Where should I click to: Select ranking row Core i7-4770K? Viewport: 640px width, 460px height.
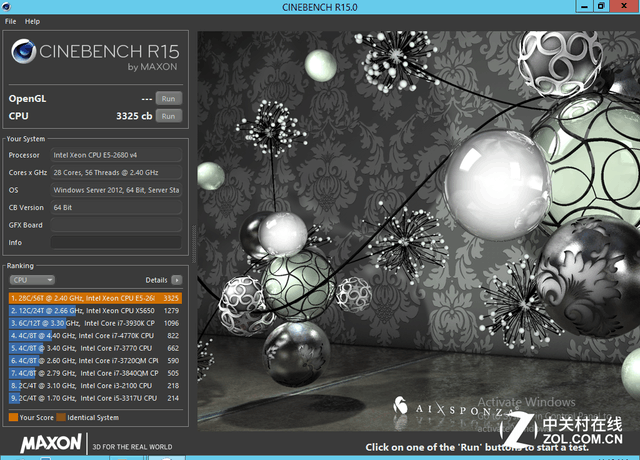pyautogui.click(x=95, y=336)
